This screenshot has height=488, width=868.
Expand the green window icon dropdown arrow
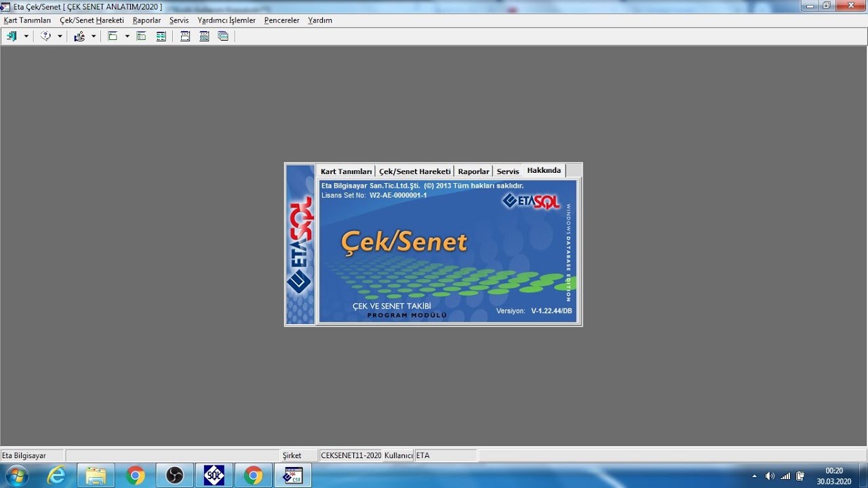(127, 37)
